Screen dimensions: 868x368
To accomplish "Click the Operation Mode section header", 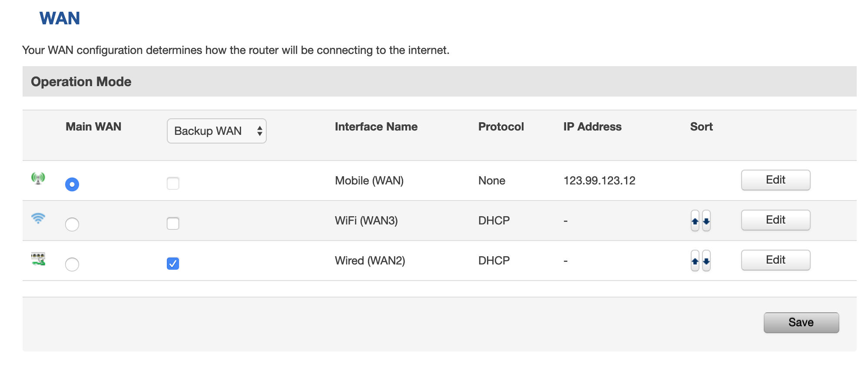I will tap(81, 82).
